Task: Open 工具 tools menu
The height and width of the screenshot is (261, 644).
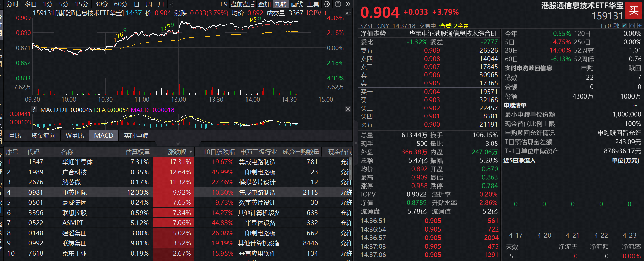Action: point(313,4)
